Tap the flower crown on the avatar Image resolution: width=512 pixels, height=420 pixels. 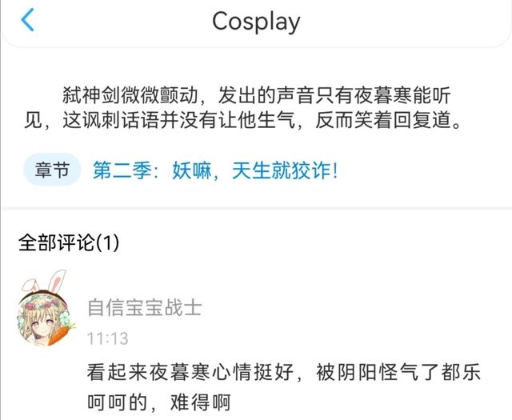(44, 303)
